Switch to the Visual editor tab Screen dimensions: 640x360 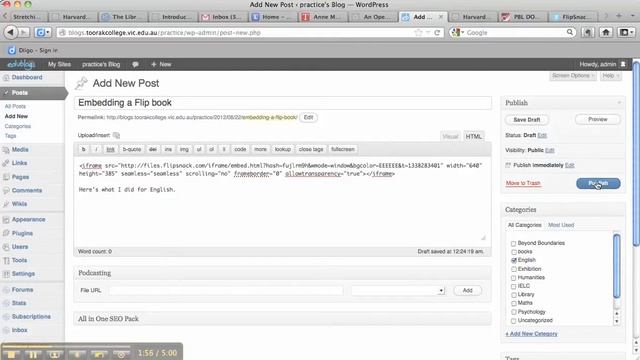[x=450, y=137]
